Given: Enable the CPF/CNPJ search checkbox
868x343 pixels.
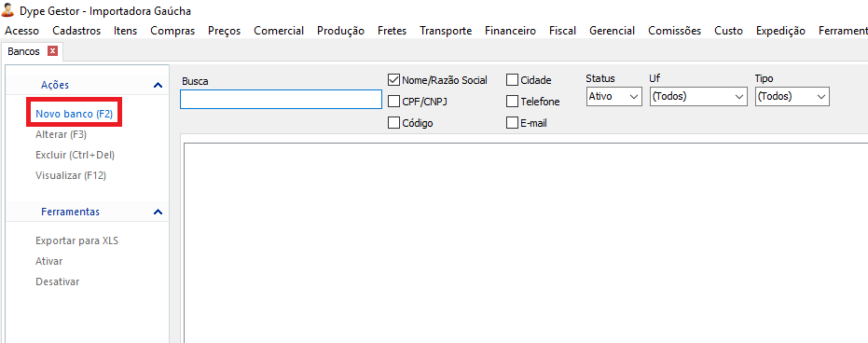Looking at the screenshot, I should (x=394, y=102).
